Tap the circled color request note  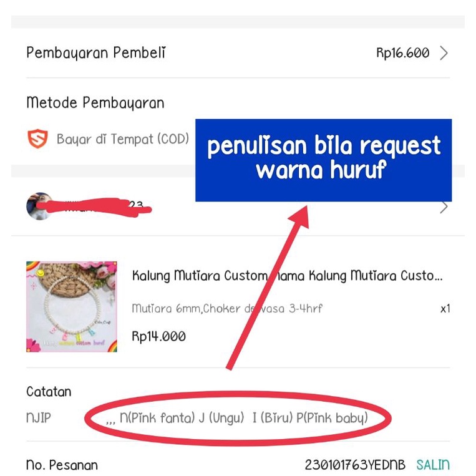(238, 418)
